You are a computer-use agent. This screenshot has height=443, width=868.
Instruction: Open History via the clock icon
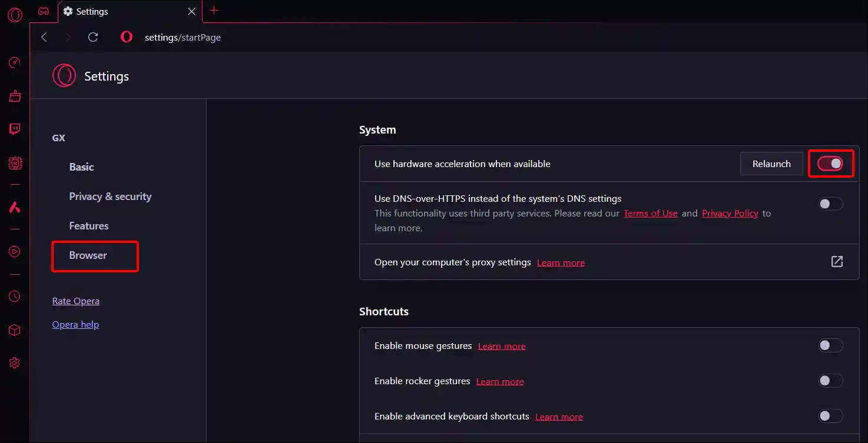tap(15, 297)
